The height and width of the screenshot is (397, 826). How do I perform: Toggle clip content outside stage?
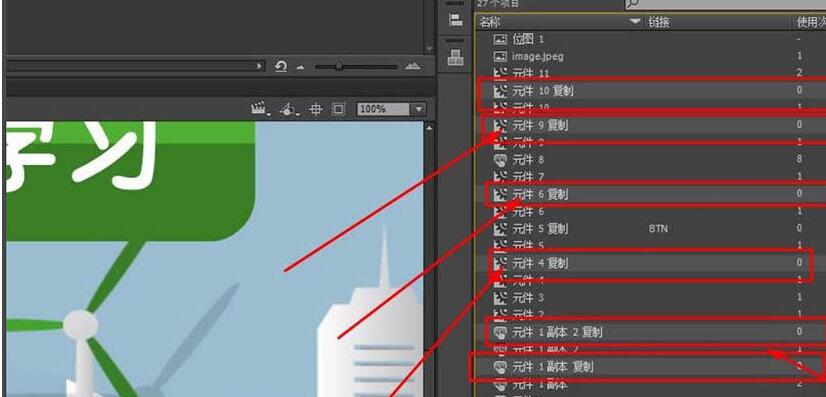[x=338, y=110]
